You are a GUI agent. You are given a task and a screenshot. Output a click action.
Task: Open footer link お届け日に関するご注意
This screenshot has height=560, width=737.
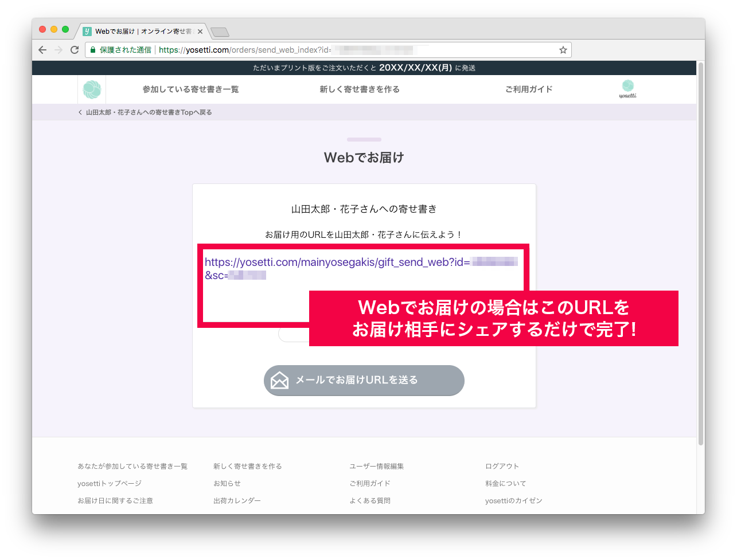pos(115,500)
